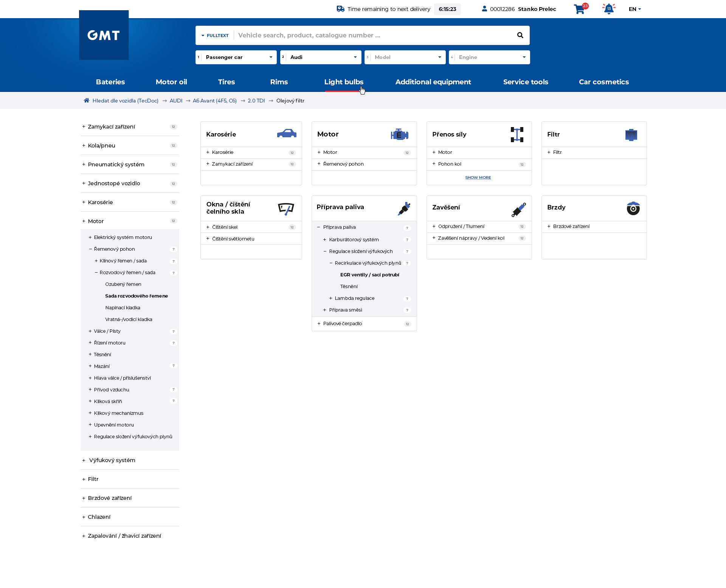This screenshot has height=588, width=726.
Task: Open Stanko Prelec account link
Action: tap(537, 9)
